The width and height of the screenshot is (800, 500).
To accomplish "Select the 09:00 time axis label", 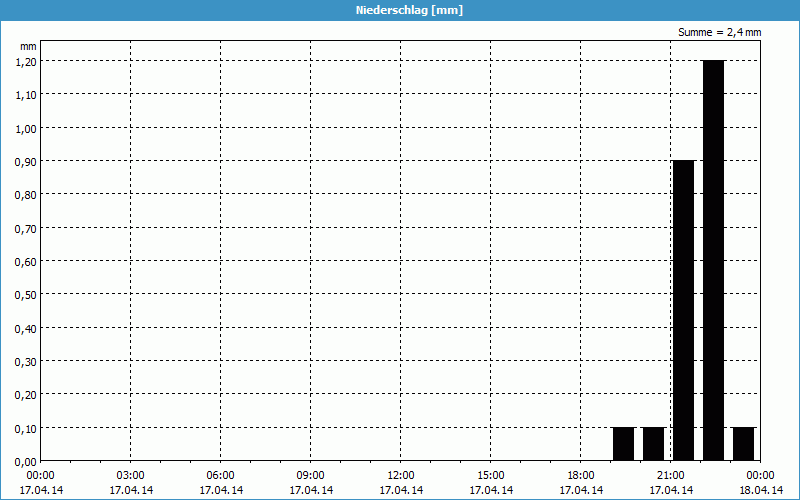I will point(311,475).
